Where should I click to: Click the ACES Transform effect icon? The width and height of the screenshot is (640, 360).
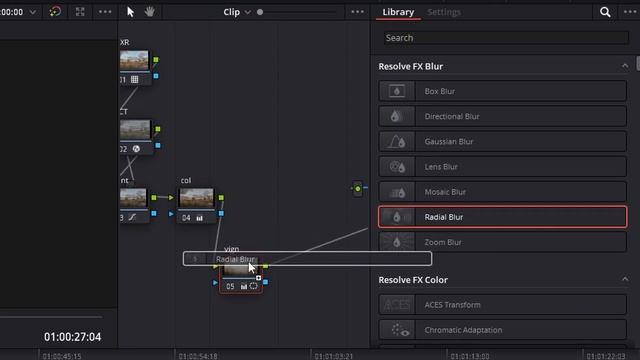click(396, 305)
